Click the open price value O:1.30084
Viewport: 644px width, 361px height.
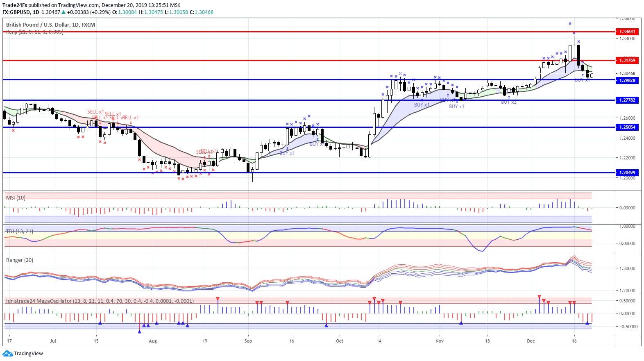tap(125, 12)
